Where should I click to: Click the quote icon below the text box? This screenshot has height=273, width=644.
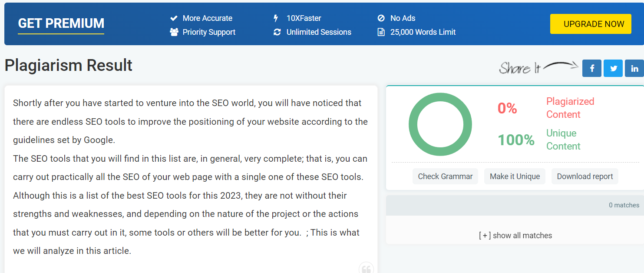click(366, 269)
